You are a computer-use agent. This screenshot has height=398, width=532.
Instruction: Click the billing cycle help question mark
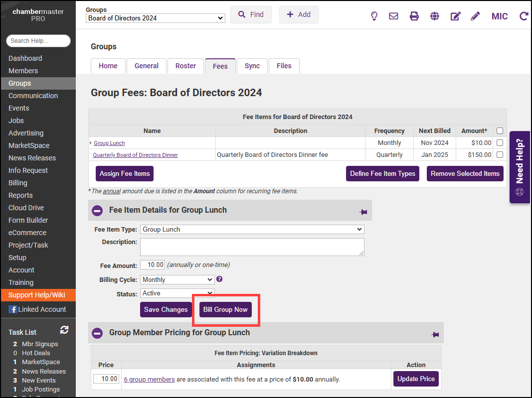point(219,279)
